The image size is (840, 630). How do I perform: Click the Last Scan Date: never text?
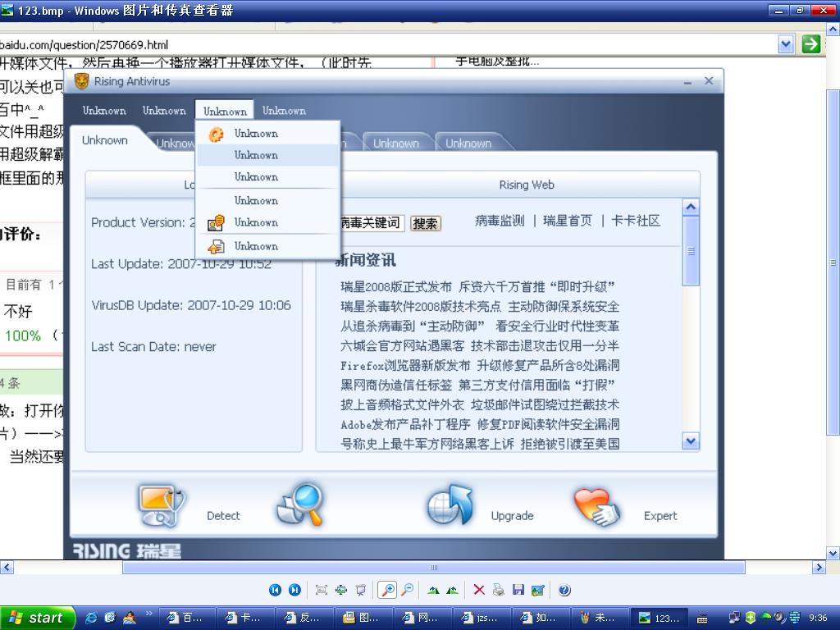point(153,347)
